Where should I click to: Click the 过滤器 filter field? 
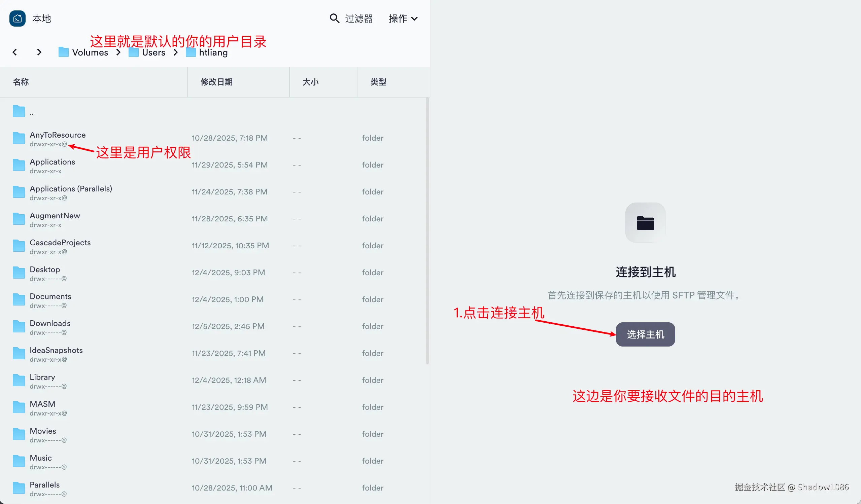tap(359, 19)
